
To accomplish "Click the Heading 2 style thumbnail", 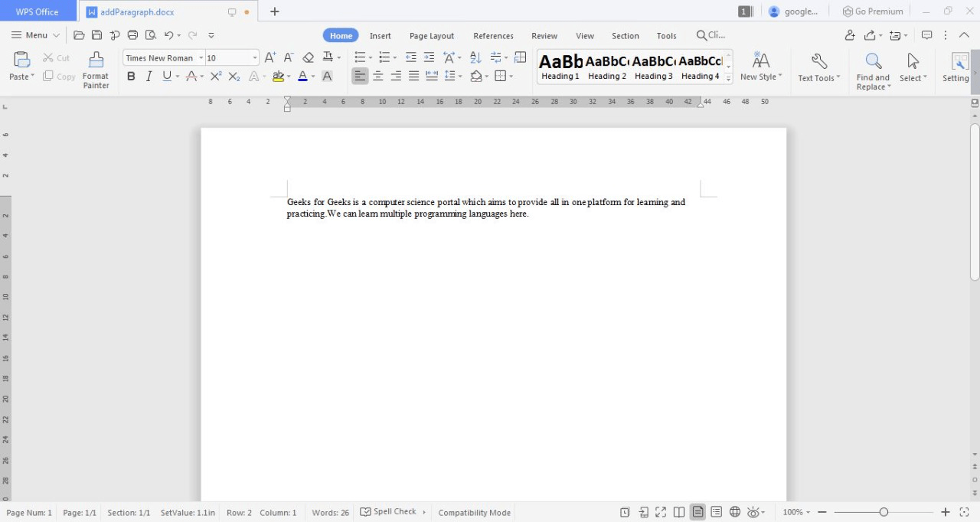I will tap(606, 65).
